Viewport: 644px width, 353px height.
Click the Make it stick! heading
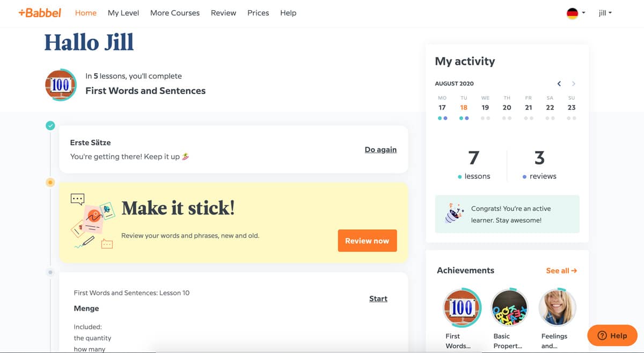coord(178,208)
